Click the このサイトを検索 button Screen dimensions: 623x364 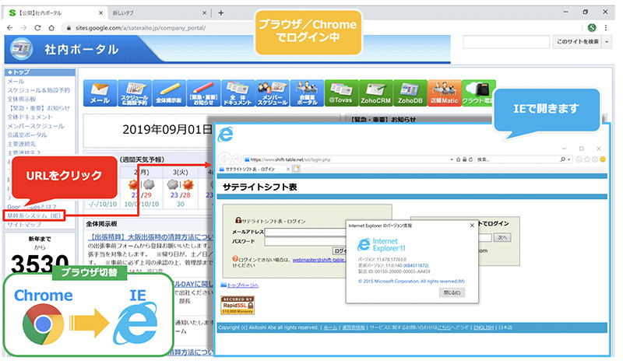point(577,42)
